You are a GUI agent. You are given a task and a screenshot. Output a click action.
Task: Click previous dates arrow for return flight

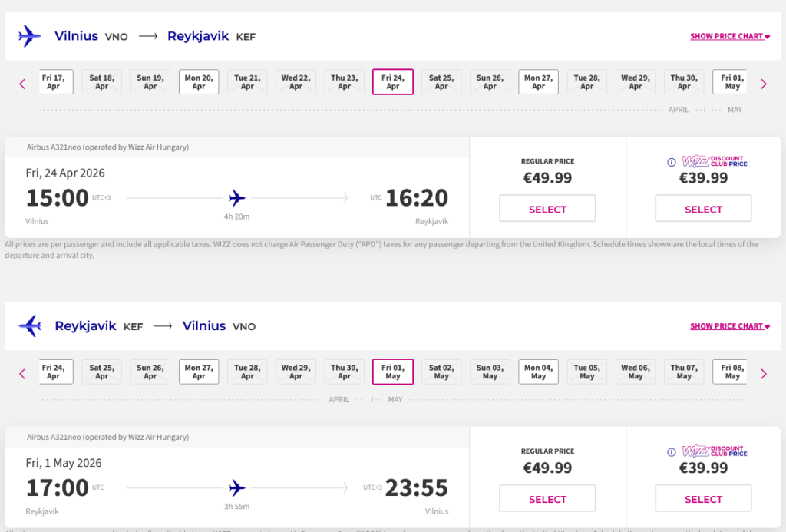(22, 374)
